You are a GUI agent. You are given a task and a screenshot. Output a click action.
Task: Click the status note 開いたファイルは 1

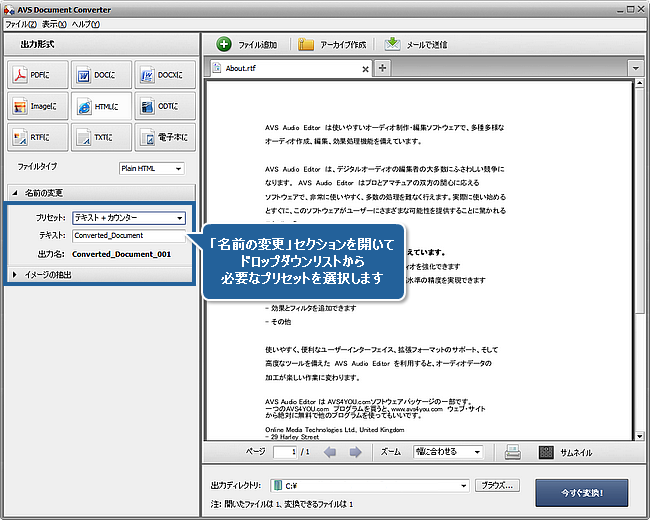click(x=282, y=504)
